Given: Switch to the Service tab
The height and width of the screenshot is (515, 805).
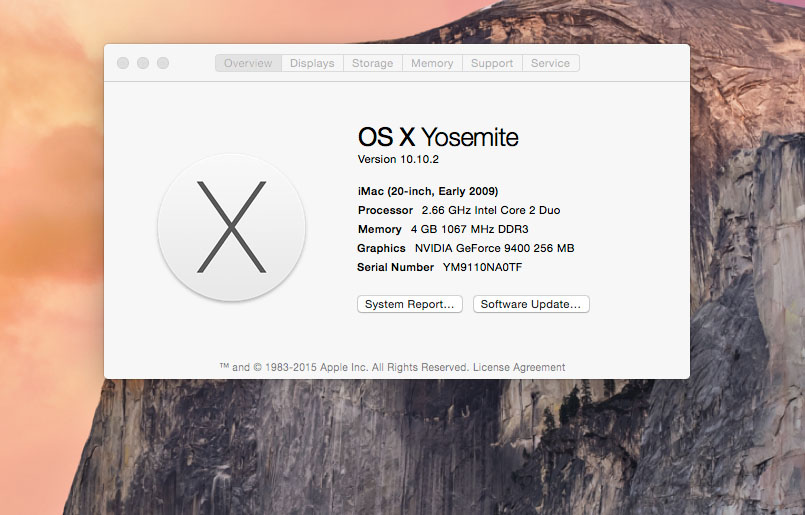Looking at the screenshot, I should [550, 63].
